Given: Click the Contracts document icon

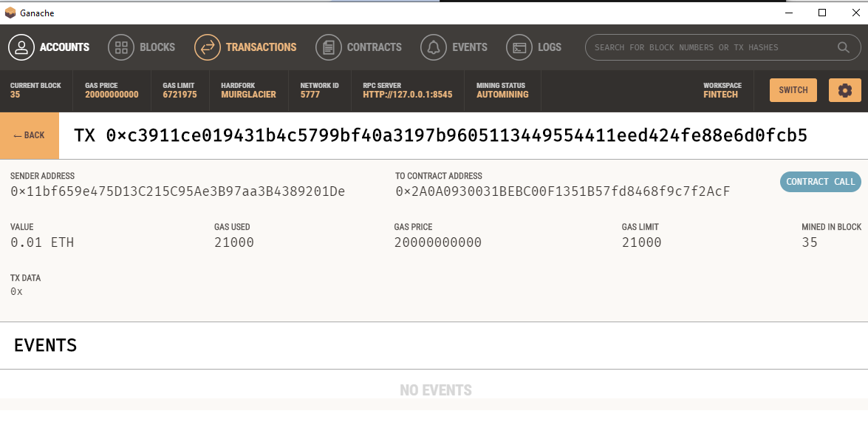Looking at the screenshot, I should coord(329,47).
